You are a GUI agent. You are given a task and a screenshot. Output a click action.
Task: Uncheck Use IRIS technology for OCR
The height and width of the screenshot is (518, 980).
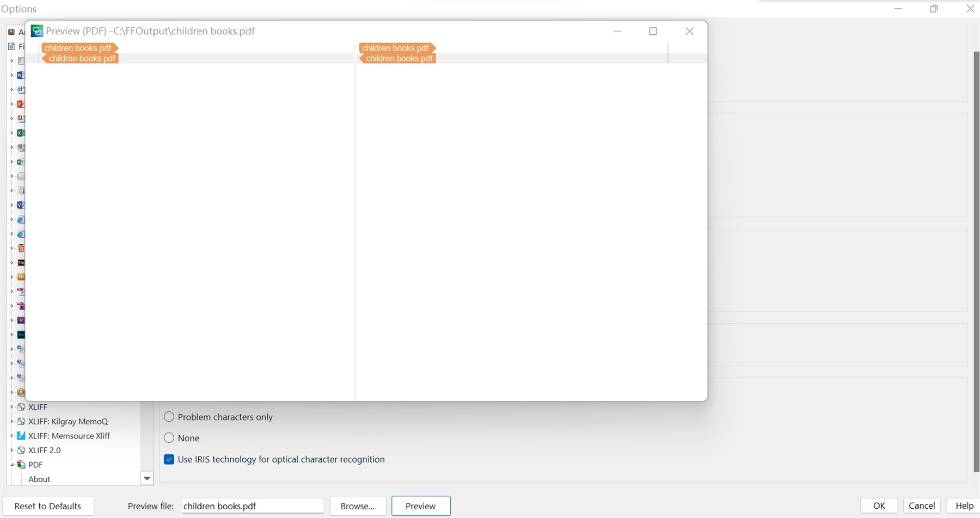click(169, 459)
